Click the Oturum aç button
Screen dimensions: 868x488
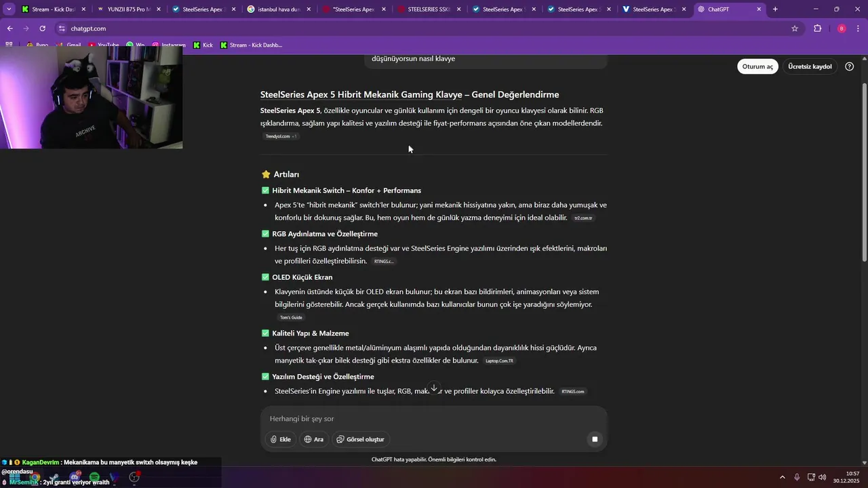pos(757,66)
